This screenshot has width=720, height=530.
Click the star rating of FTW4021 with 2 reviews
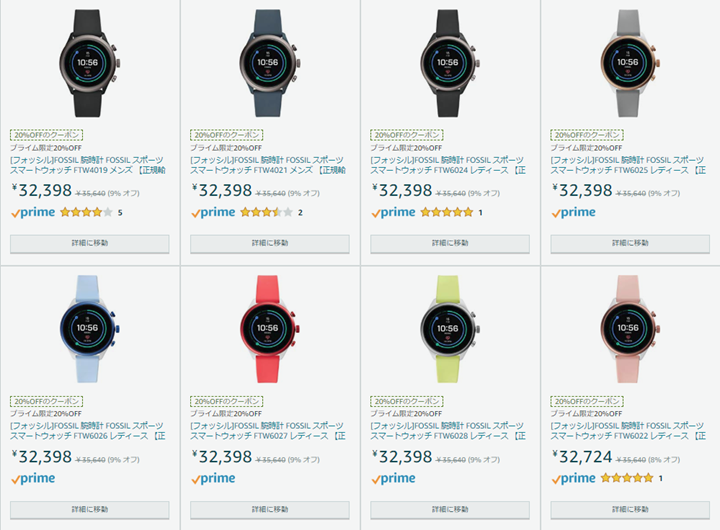(x=266, y=212)
